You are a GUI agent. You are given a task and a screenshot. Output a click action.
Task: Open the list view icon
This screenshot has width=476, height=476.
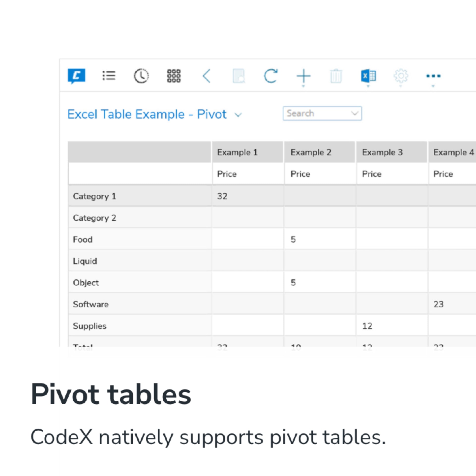click(x=109, y=76)
